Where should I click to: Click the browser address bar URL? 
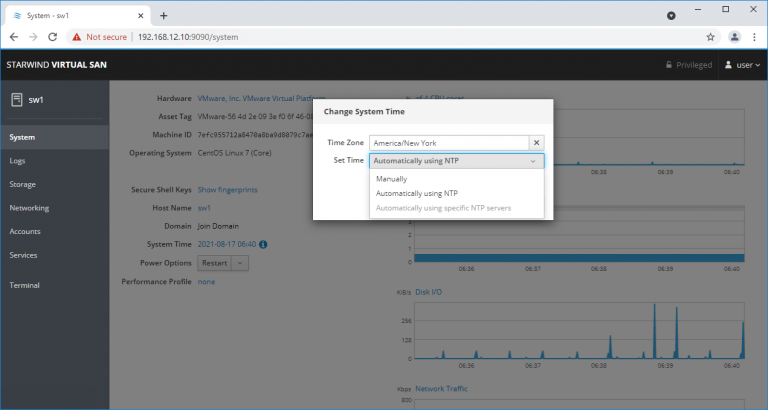tap(188, 37)
